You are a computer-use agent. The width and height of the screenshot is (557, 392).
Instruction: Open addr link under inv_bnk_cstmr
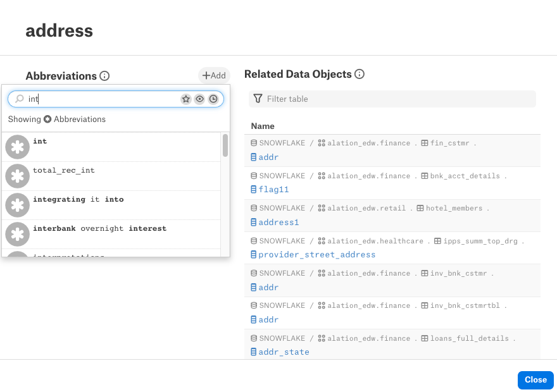pos(268,287)
